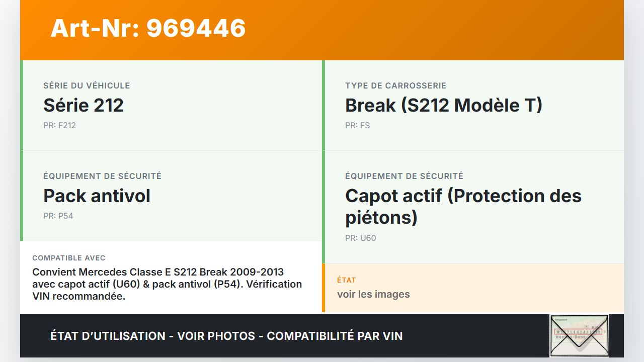644x362 pixels.
Task: Click the COMPATIBLE AVEC label
Action: [69, 258]
